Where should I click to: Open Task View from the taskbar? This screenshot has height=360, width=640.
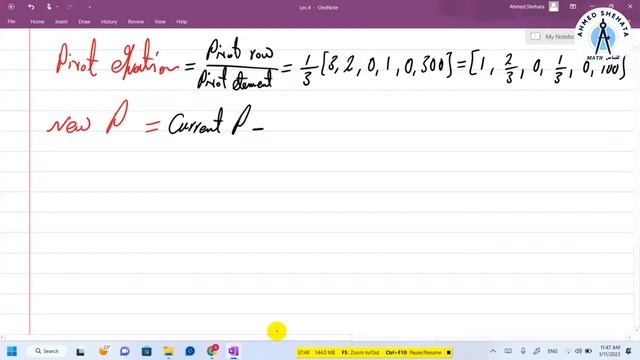tap(80, 351)
